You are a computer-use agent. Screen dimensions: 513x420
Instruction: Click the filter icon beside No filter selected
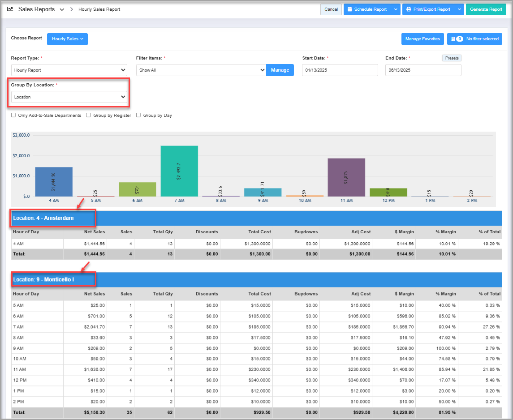[453, 39]
